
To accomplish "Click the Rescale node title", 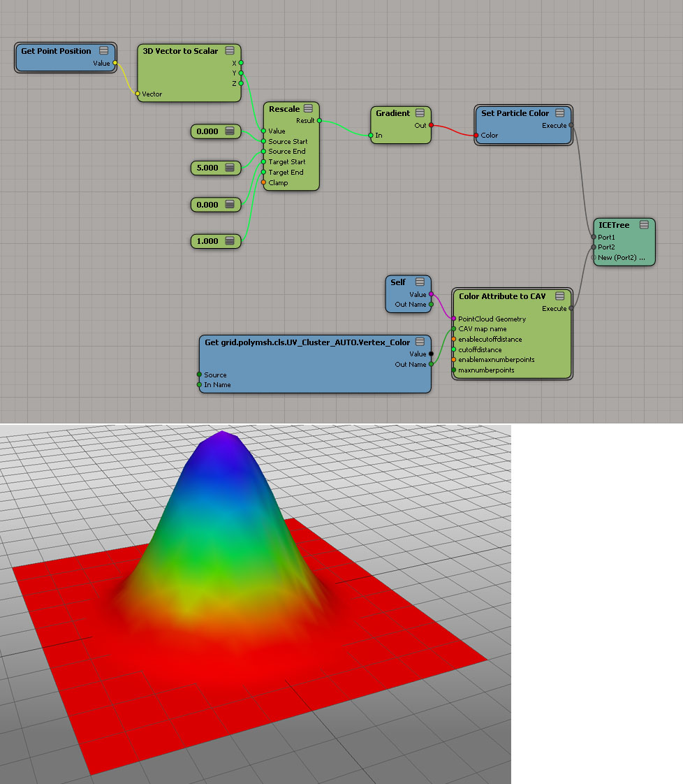I will [x=284, y=109].
